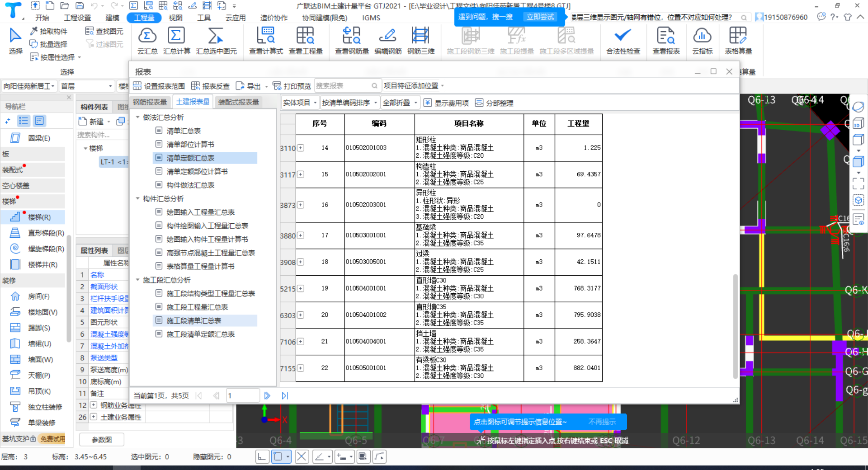This screenshot has height=470, width=868.
Task: Open 编辑钢筋 rebar editor
Action: coord(388,41)
